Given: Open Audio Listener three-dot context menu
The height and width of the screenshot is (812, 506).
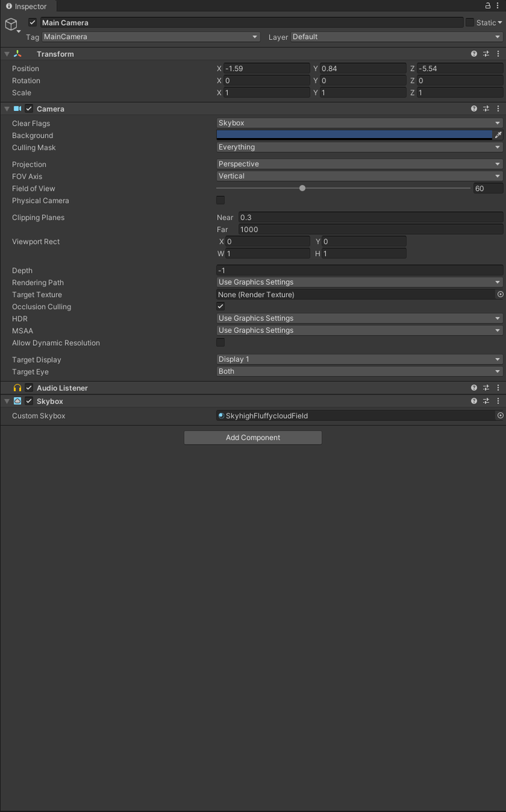Looking at the screenshot, I should [499, 388].
